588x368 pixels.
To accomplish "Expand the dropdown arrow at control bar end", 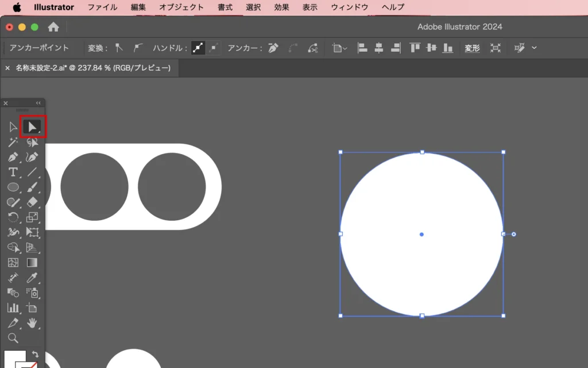I will pos(535,48).
